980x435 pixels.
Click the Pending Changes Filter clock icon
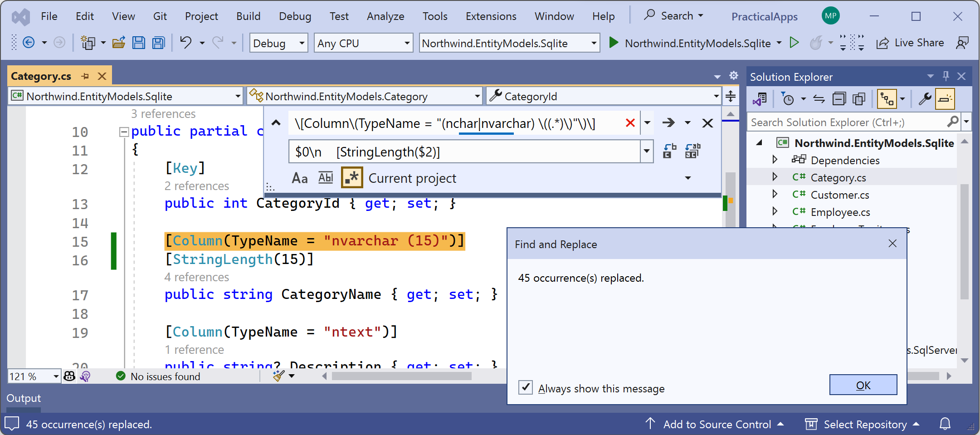788,98
